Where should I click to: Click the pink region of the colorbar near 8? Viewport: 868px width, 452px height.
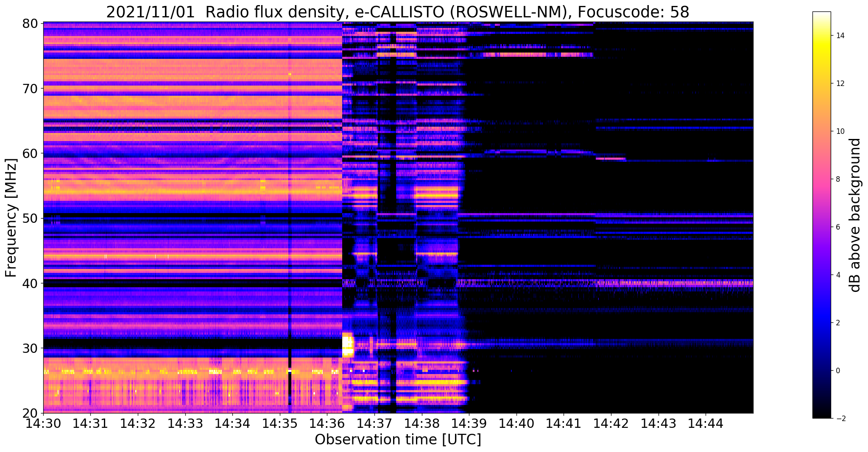tap(821, 179)
